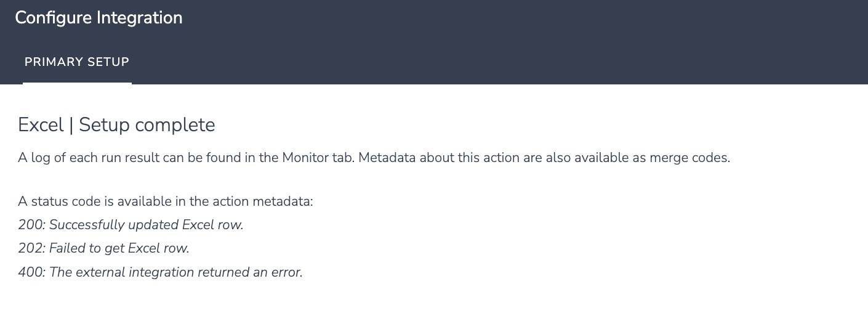Select the Excel | Setup complete heading

[116, 125]
